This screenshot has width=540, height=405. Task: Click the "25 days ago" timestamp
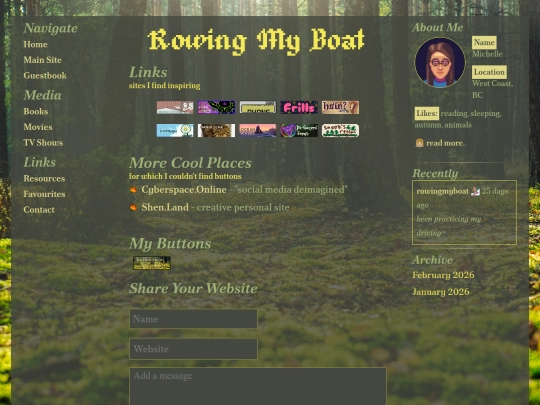[x=462, y=198]
